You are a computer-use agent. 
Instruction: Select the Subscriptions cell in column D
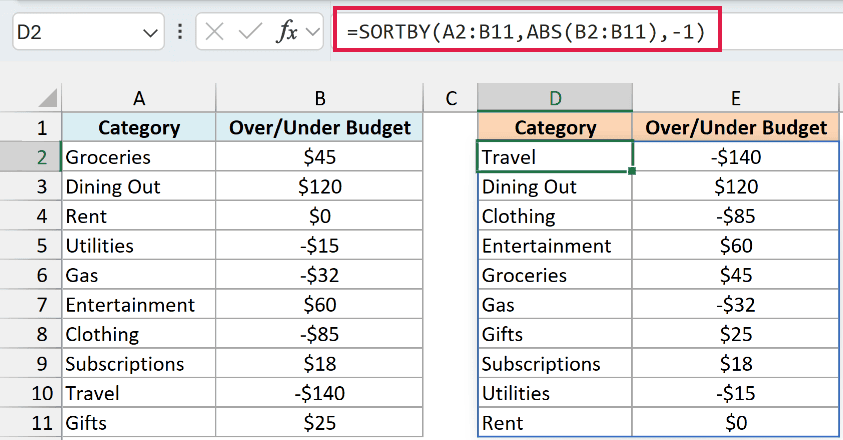click(x=555, y=364)
